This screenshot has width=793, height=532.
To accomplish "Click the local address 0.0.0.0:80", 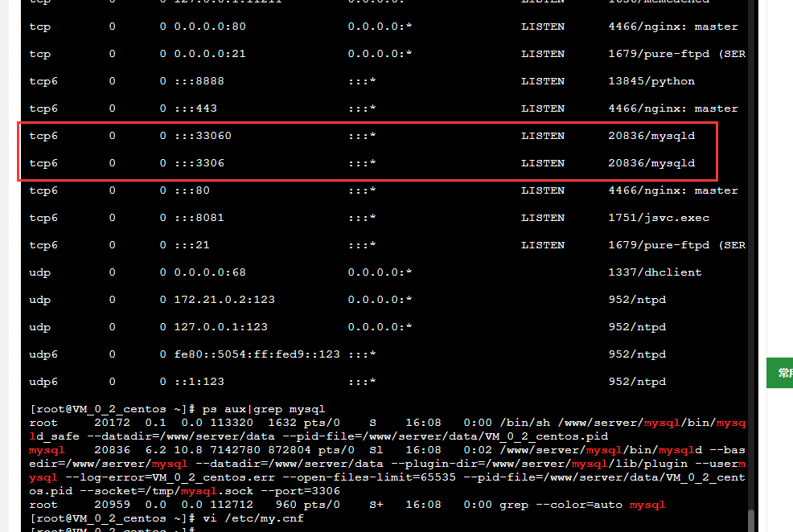I will click(210, 27).
